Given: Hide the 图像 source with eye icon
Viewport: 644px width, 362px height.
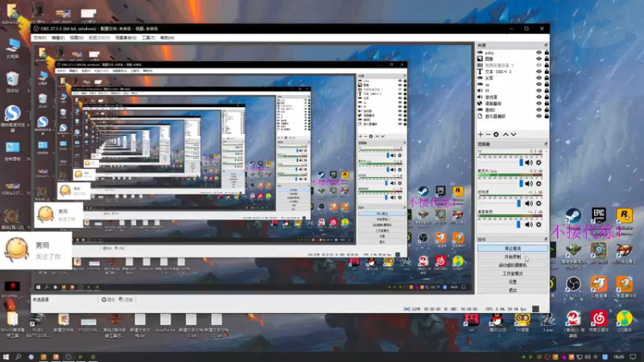Looking at the screenshot, I should pyautogui.click(x=539, y=59).
